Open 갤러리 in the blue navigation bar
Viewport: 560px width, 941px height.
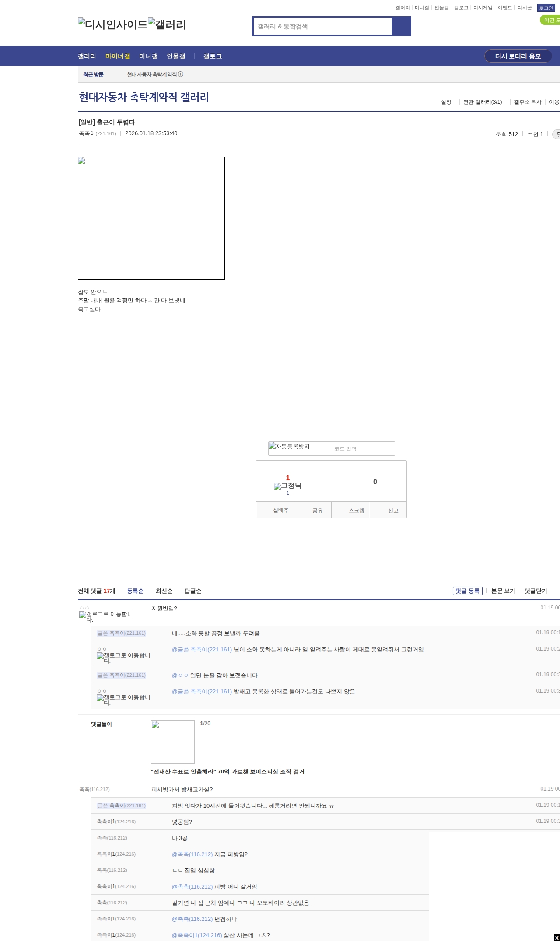[x=87, y=56]
